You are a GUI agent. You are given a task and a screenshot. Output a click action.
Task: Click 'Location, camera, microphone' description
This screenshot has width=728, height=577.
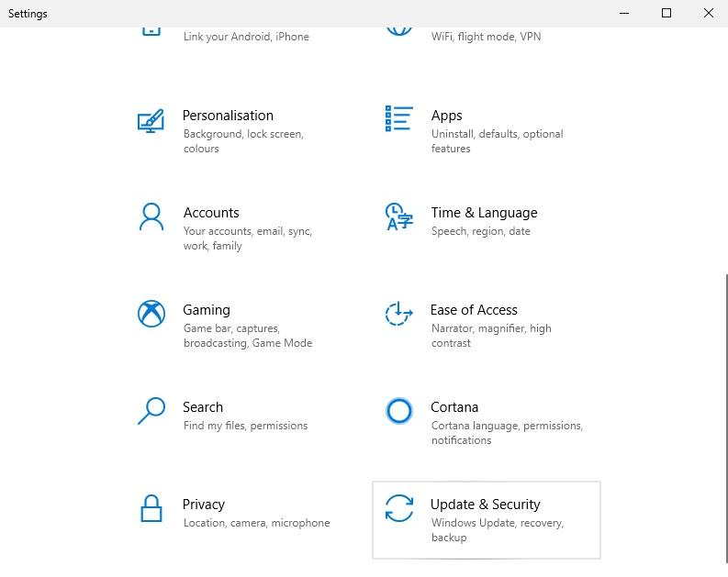tap(257, 523)
